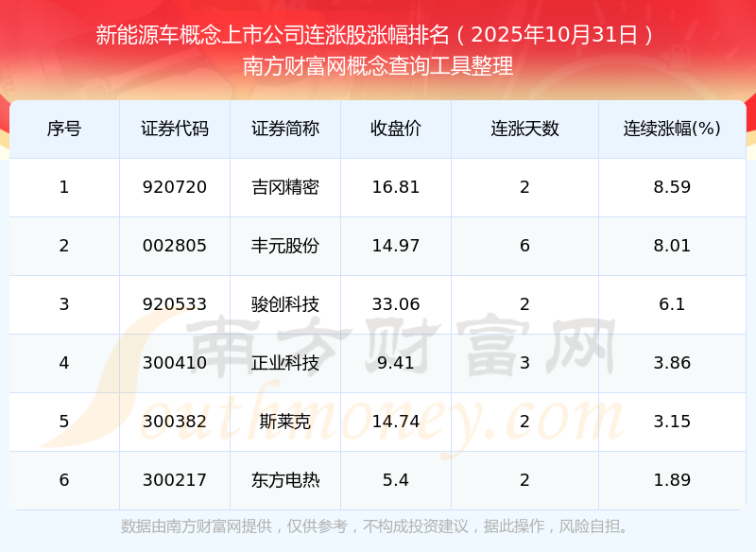Screen dimensions: 756x552
Task: Click the 证券简称 column header
Action: coord(285,129)
